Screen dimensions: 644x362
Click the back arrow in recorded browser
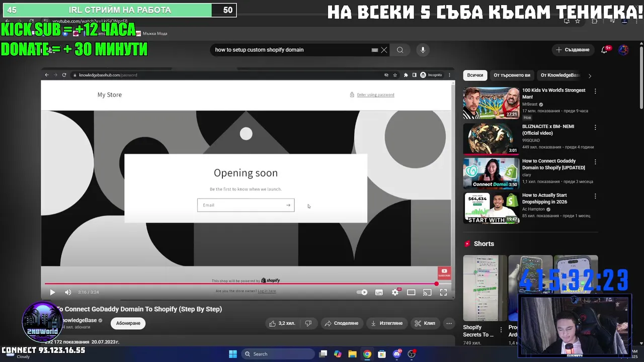pos(47,75)
